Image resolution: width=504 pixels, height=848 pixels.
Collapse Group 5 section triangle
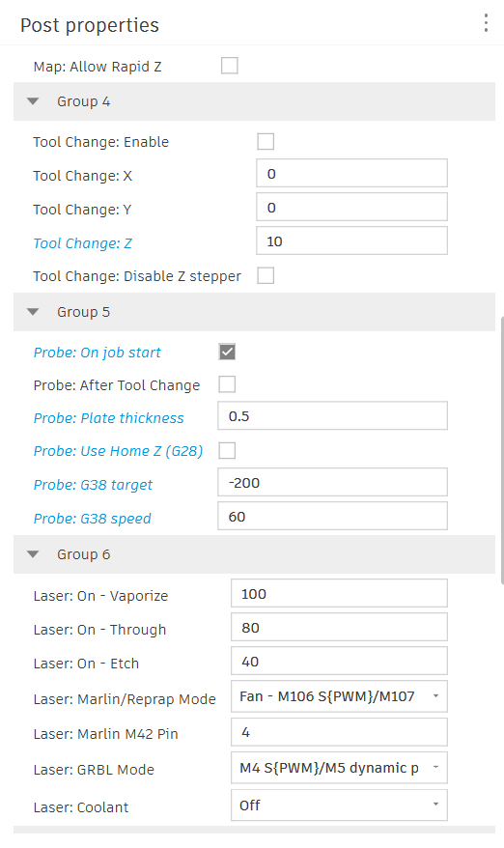[33, 312]
